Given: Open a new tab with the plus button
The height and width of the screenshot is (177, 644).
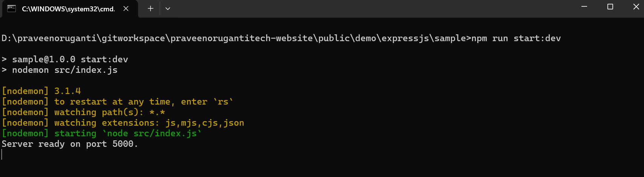Looking at the screenshot, I should (150, 8).
